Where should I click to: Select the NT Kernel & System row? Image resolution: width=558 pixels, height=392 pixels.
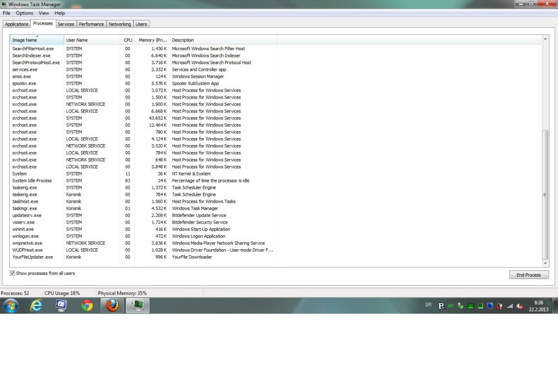[x=143, y=173]
